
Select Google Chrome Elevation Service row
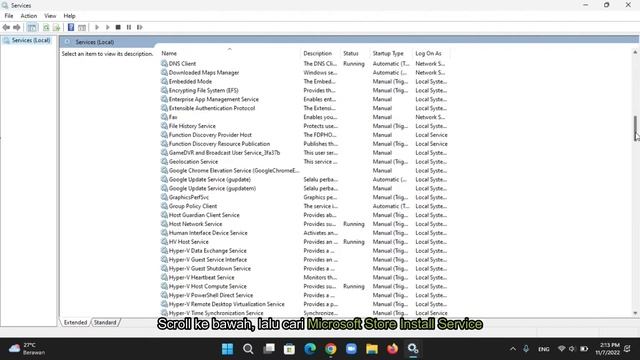(x=304, y=171)
